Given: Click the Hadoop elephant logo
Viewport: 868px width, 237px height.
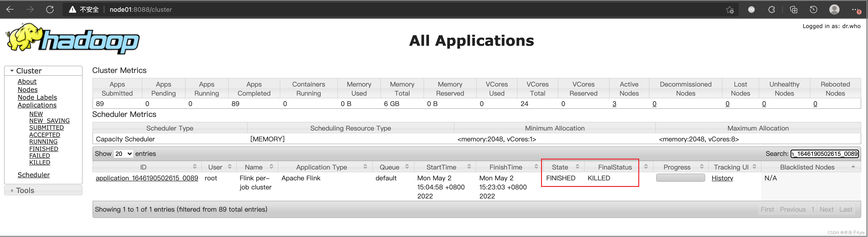Looking at the screenshot, I should point(72,39).
